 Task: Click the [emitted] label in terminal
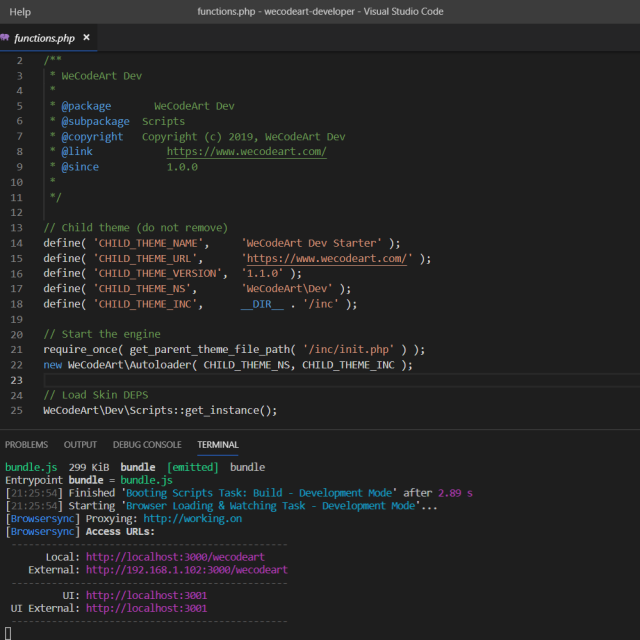click(x=193, y=467)
